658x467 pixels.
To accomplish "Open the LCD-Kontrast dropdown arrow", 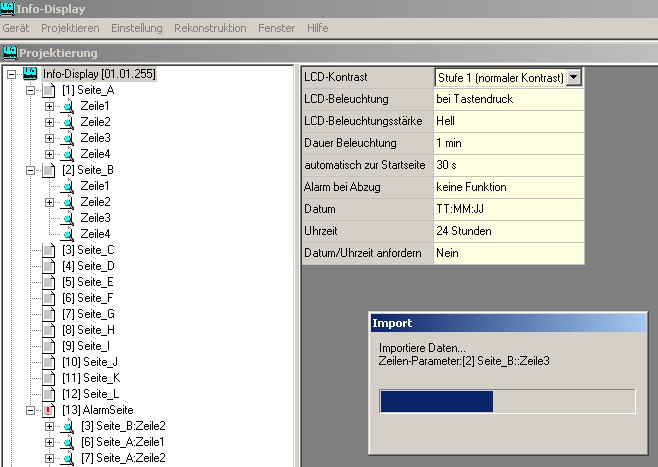I will 574,77.
